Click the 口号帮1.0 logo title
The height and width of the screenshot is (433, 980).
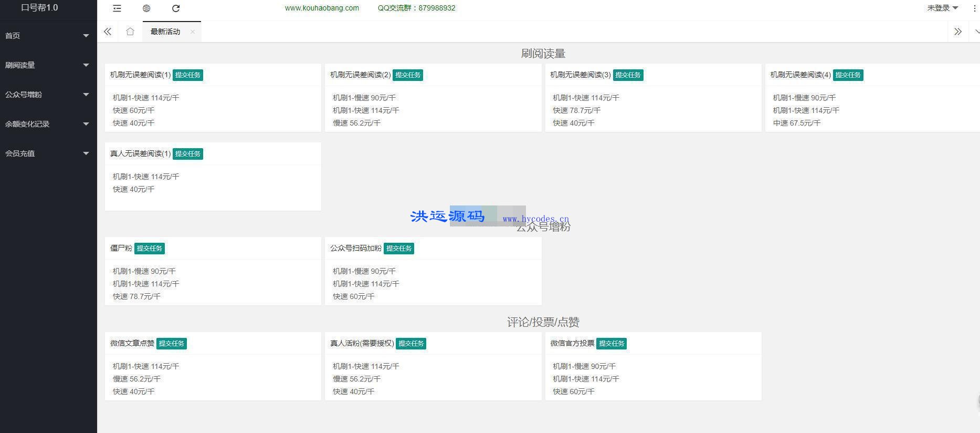[39, 8]
